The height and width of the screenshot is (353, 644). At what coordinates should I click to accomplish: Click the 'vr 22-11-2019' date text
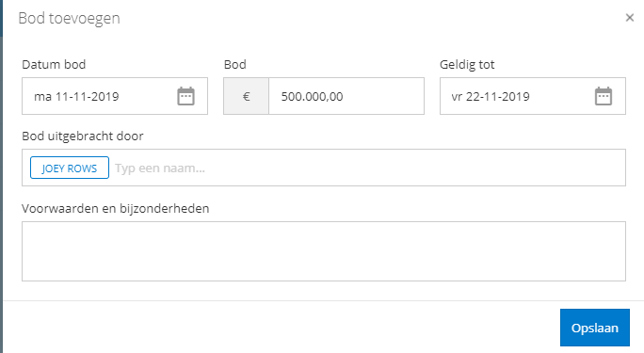point(491,96)
